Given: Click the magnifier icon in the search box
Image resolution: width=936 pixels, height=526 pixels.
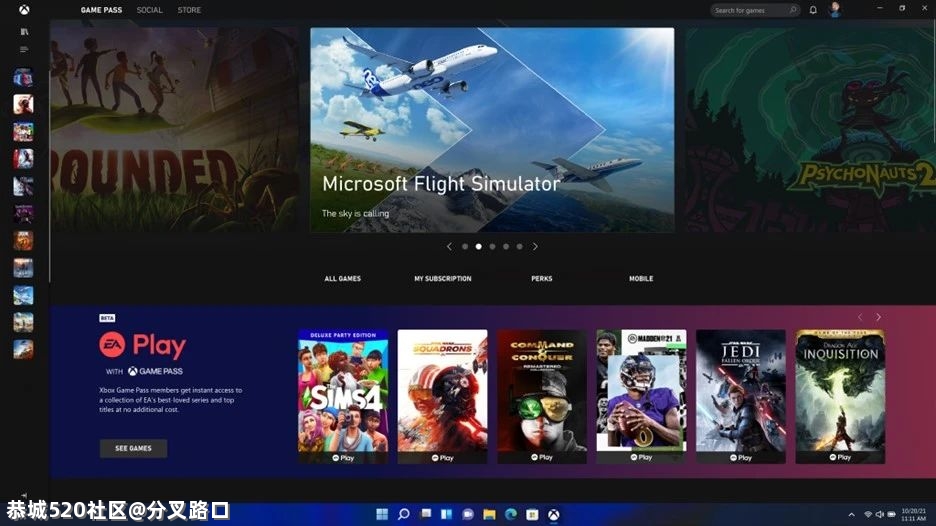Looking at the screenshot, I should pos(793,10).
